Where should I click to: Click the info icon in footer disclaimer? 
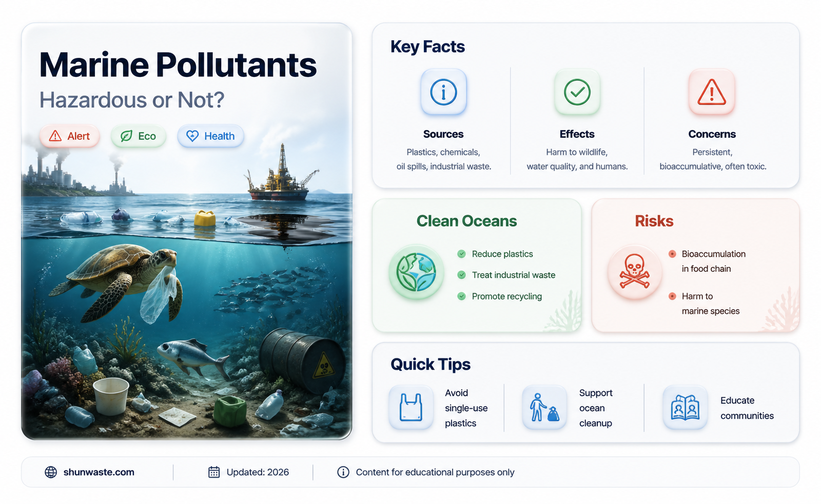point(343,472)
